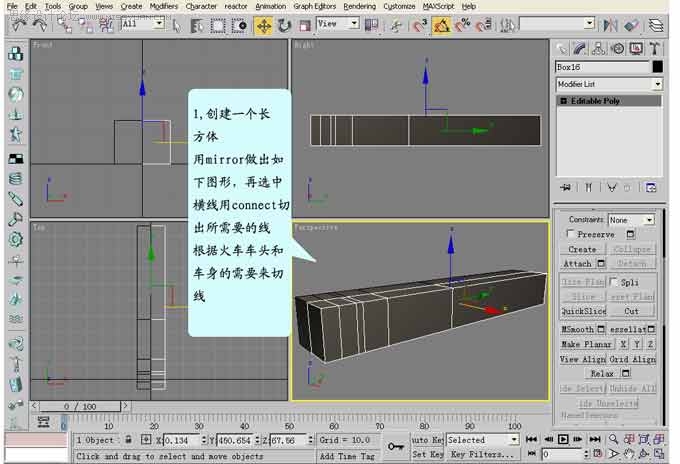
Task: Click the MSmooth button
Action: [578, 330]
